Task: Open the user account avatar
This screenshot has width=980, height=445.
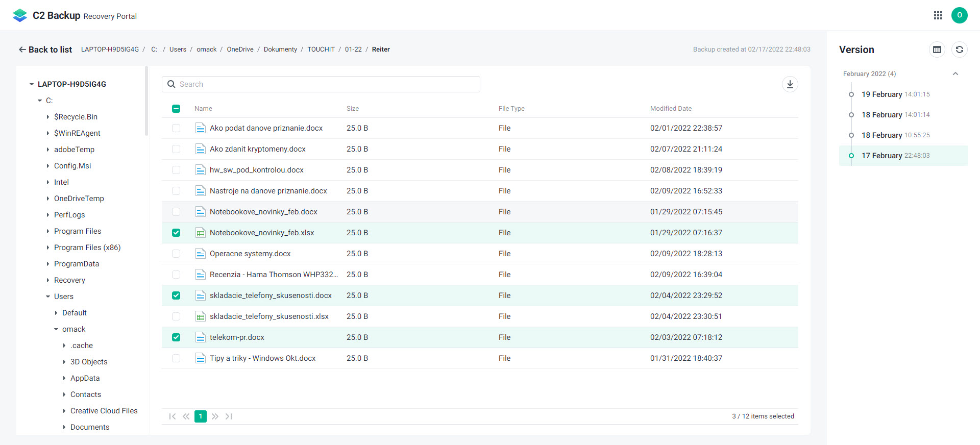Action: [959, 15]
